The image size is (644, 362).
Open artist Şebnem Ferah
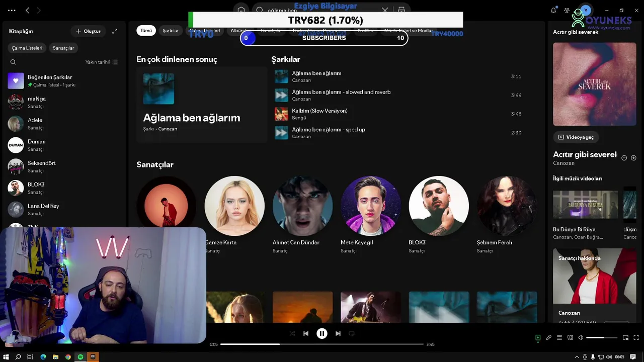(x=507, y=214)
